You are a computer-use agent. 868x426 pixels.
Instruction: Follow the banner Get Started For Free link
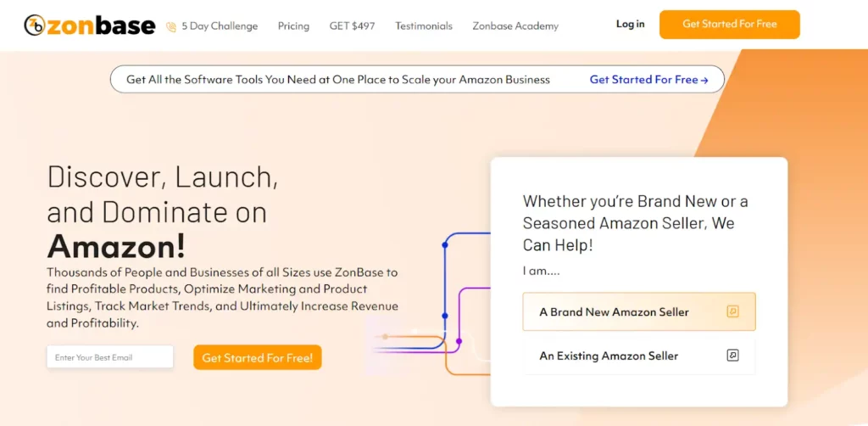[x=648, y=80]
